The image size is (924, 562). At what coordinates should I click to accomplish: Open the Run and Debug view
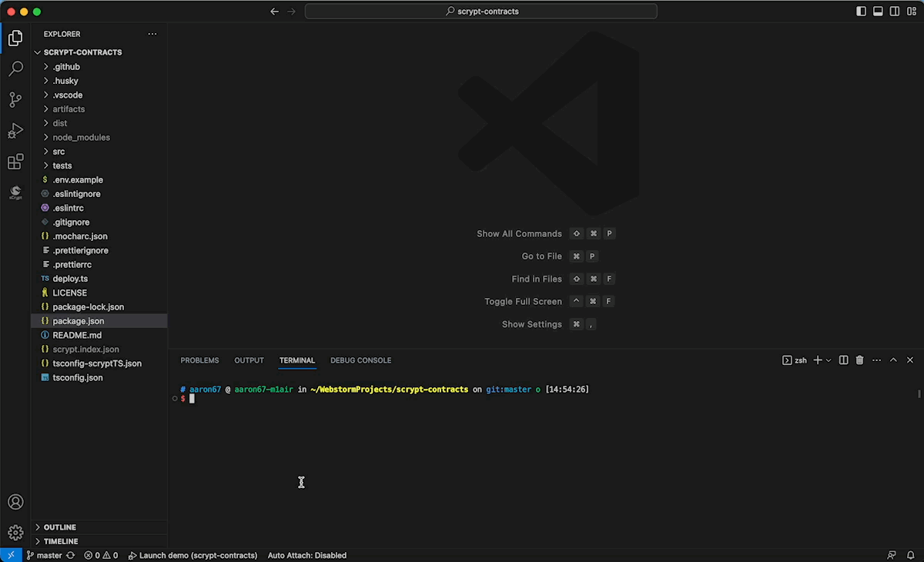15,131
